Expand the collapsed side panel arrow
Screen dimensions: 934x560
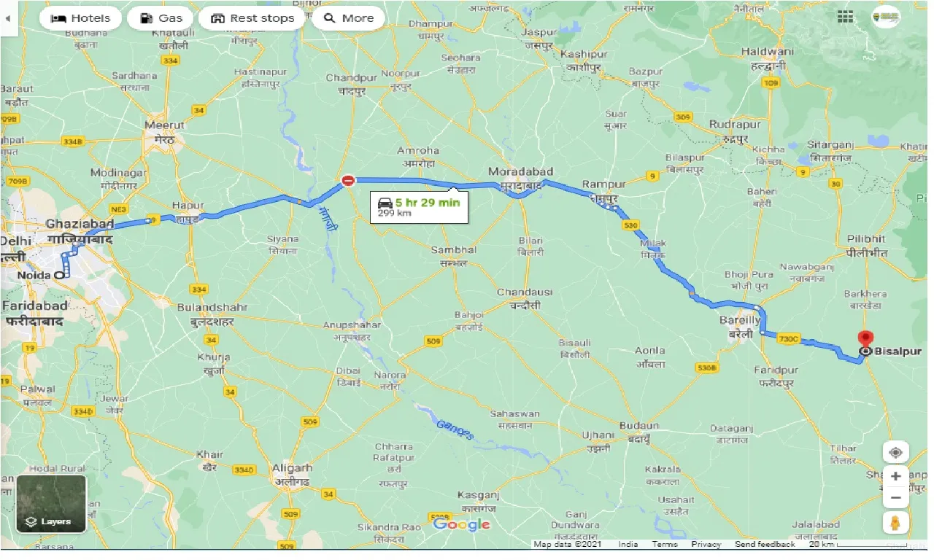[x=6, y=18]
